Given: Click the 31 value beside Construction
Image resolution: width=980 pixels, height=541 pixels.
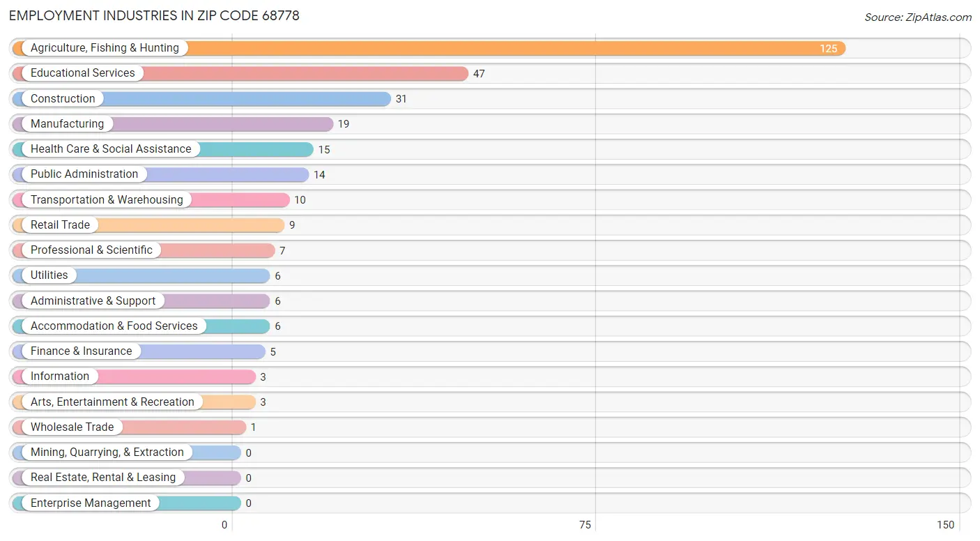Looking at the screenshot, I should coord(401,99).
